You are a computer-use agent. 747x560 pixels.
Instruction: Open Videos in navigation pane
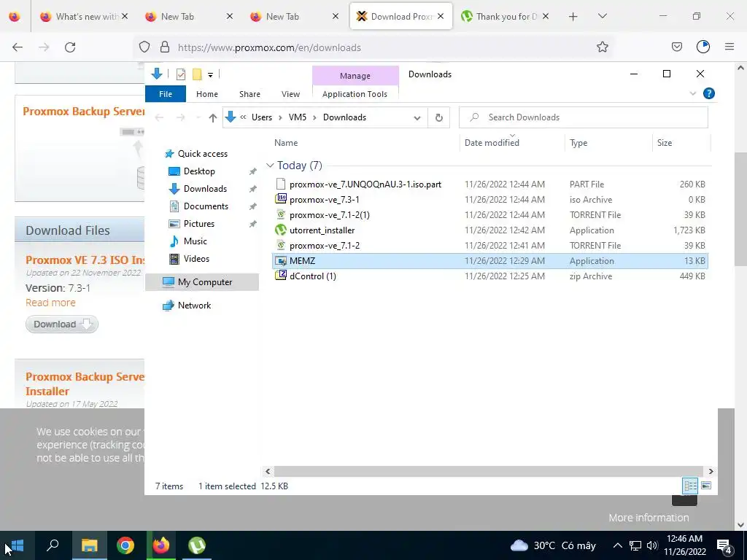click(196, 259)
